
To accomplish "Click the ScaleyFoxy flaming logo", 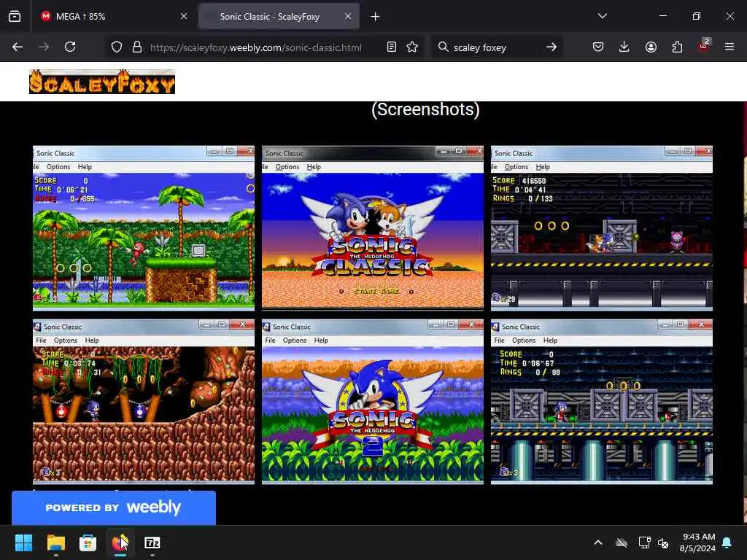I will [x=102, y=82].
